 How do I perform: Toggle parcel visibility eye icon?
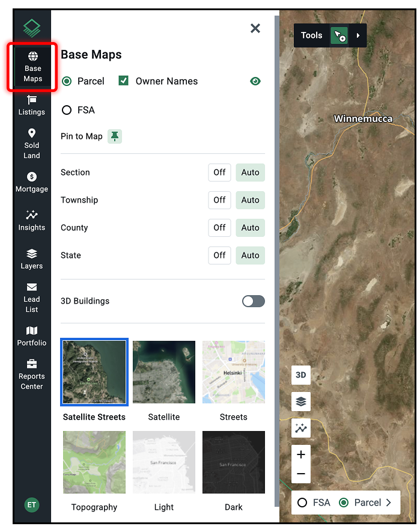tap(255, 81)
